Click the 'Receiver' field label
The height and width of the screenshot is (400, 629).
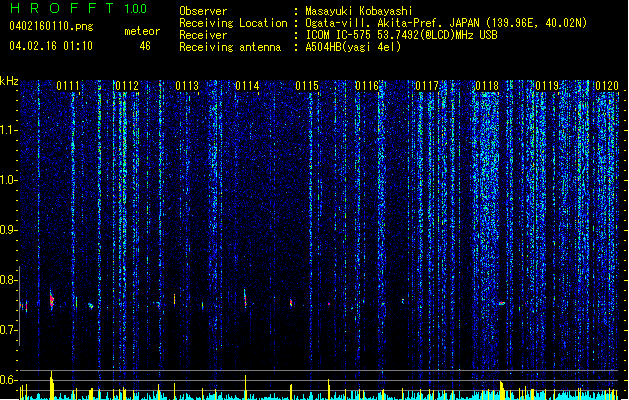(203, 35)
